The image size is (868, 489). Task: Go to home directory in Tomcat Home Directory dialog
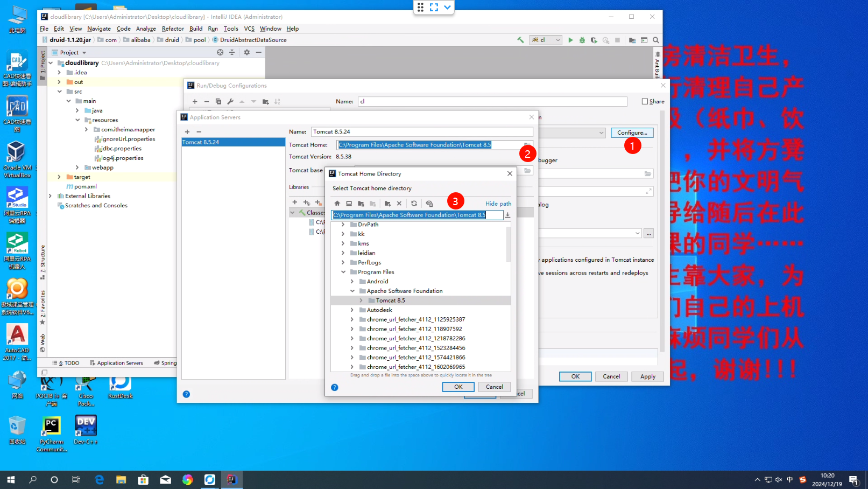(337, 204)
